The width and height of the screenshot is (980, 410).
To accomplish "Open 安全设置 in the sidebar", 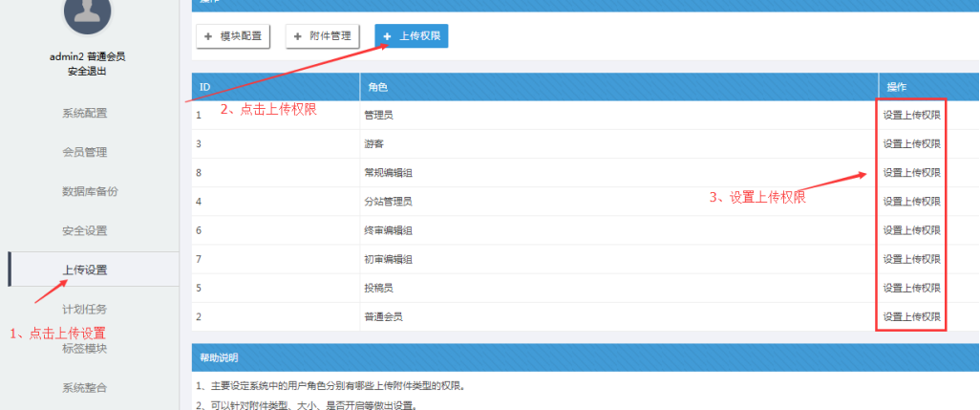I will 85,230.
